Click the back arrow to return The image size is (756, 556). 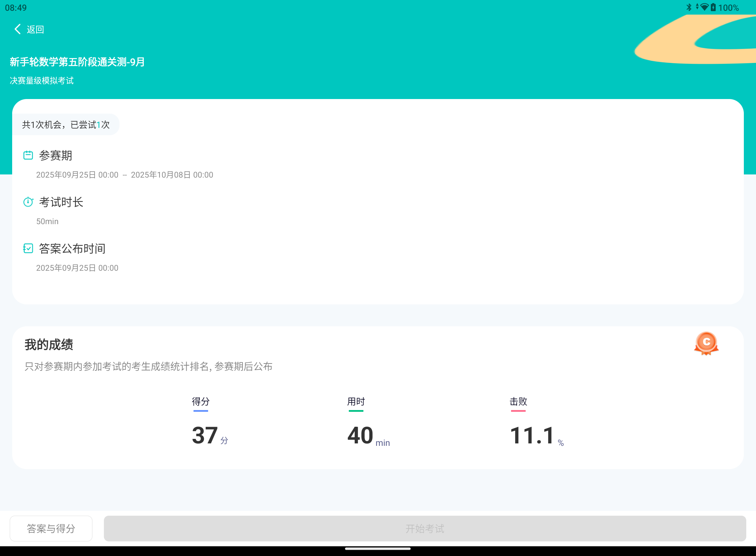[17, 29]
